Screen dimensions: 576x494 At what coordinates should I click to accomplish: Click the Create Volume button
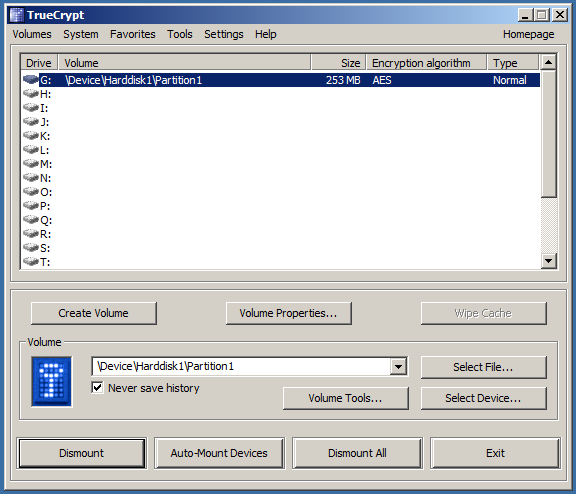tap(94, 313)
